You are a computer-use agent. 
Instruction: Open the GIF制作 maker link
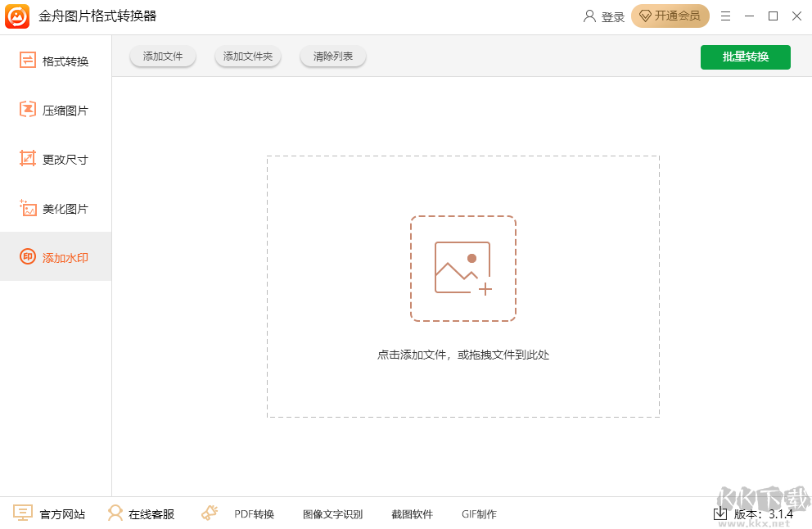point(479,513)
